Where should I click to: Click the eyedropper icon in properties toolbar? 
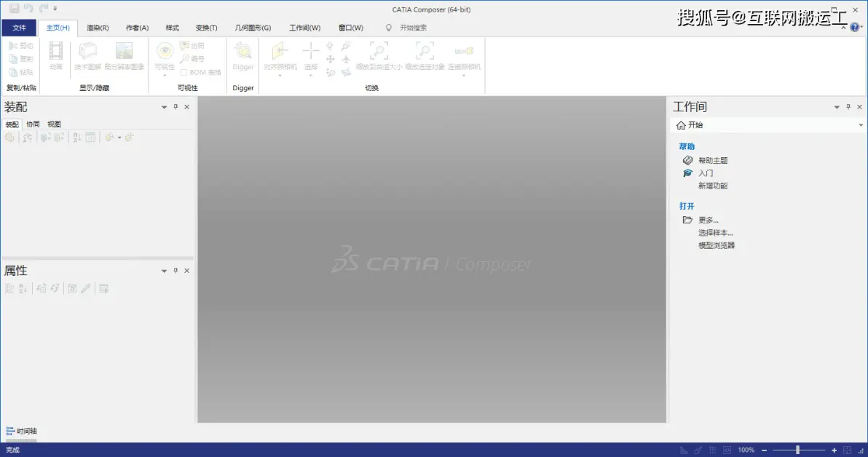click(x=85, y=288)
